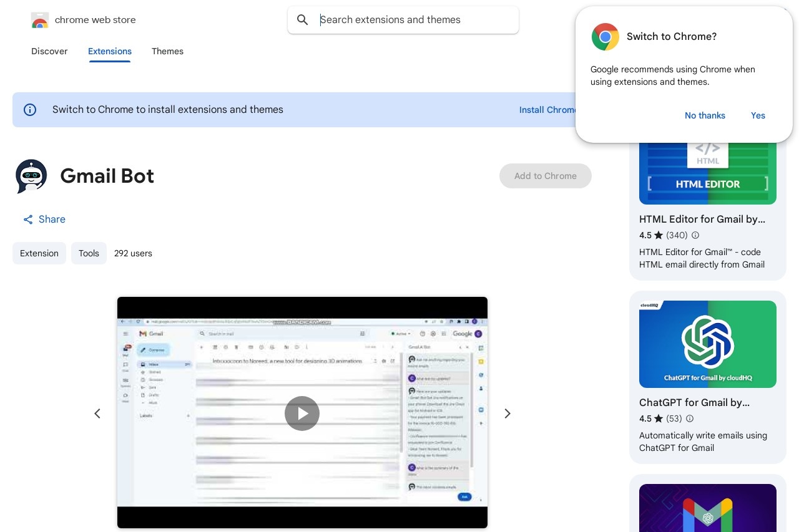Click the Gmail Bot video thumbnail
The width and height of the screenshot is (799, 532).
pyautogui.click(x=302, y=412)
